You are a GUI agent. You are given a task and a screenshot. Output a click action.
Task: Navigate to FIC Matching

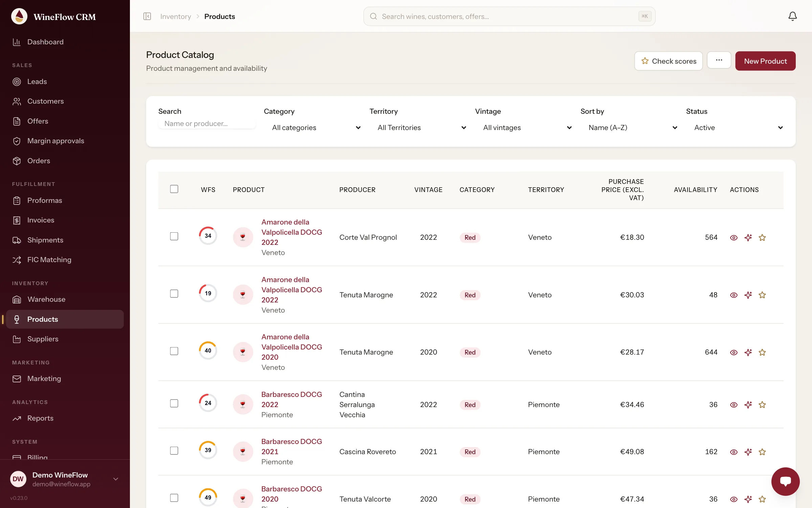coord(65,260)
